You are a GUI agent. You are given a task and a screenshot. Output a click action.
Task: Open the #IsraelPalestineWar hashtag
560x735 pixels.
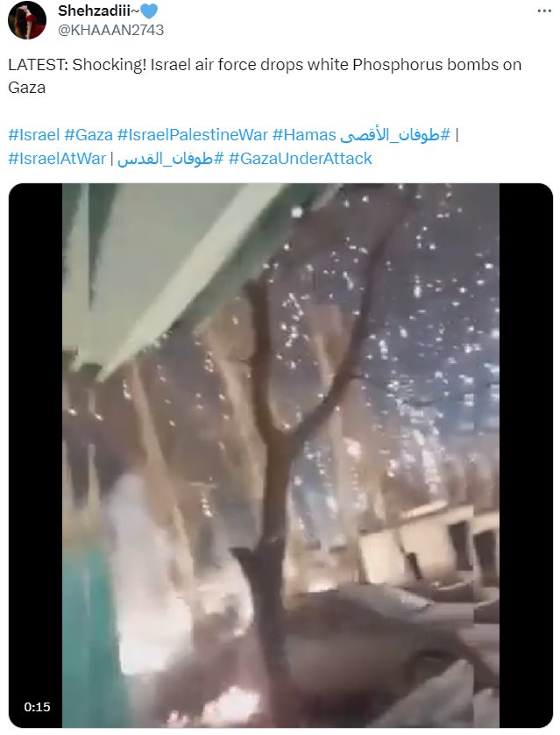click(x=193, y=135)
